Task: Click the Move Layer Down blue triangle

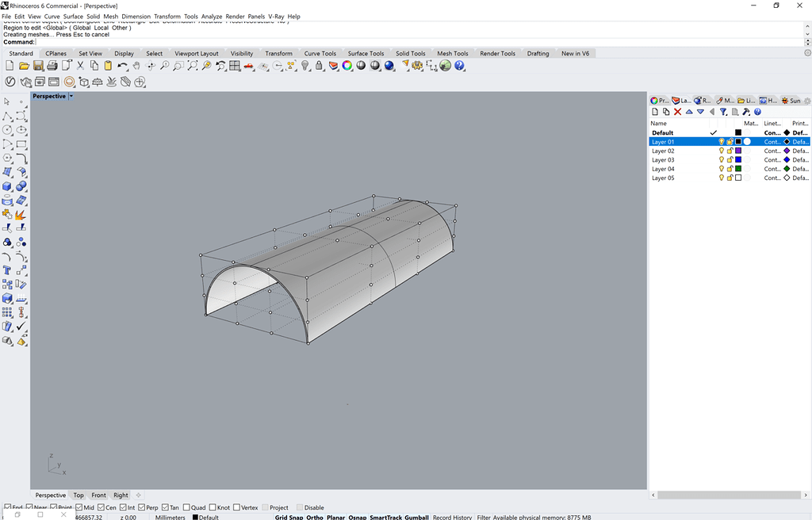Action: (699, 112)
